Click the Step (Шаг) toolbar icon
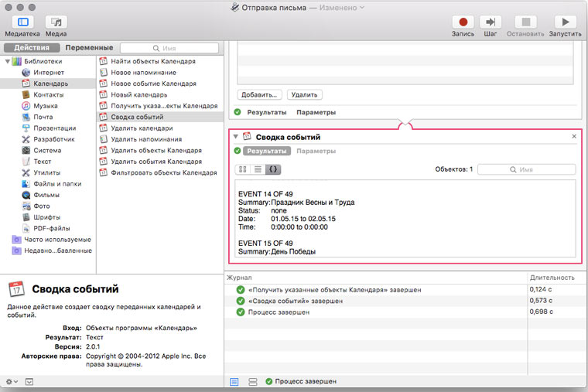Screen dimensions: 588x392 [x=491, y=22]
